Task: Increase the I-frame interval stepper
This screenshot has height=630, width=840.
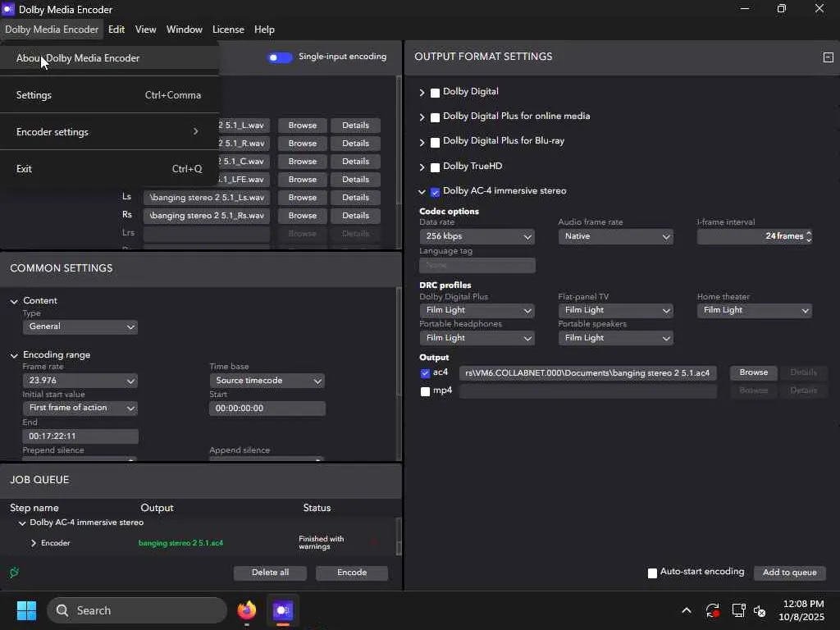Action: 808,233
